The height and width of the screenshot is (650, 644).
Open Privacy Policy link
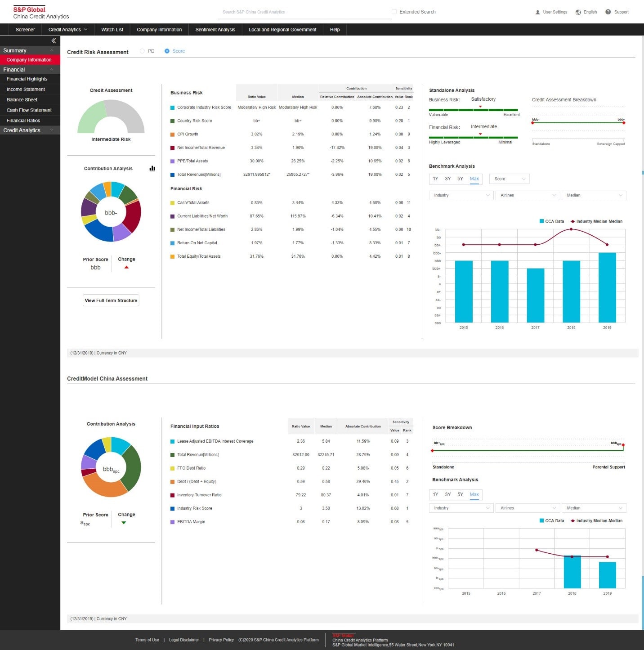221,640
